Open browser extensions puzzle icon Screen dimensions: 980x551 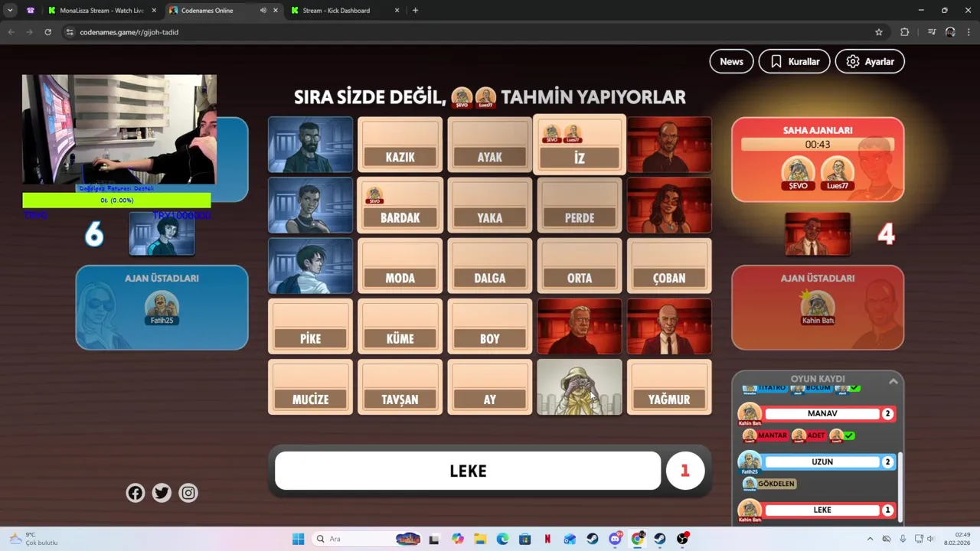[x=904, y=32]
